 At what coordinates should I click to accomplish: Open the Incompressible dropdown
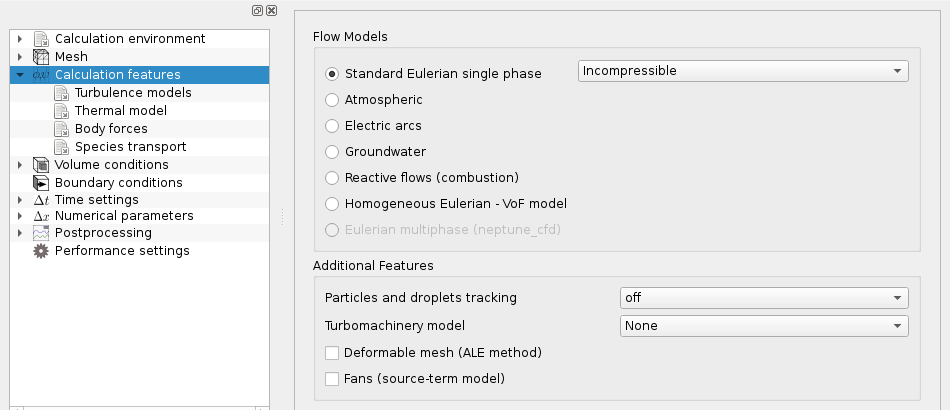click(743, 71)
